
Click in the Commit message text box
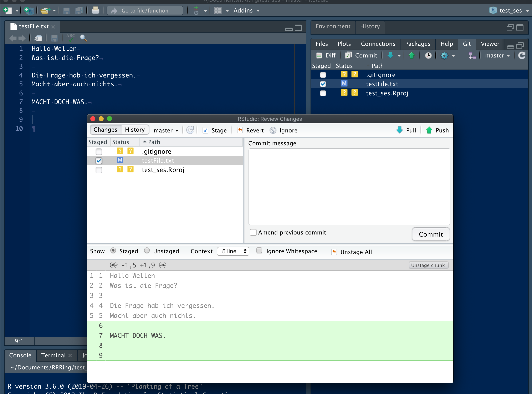coord(349,187)
